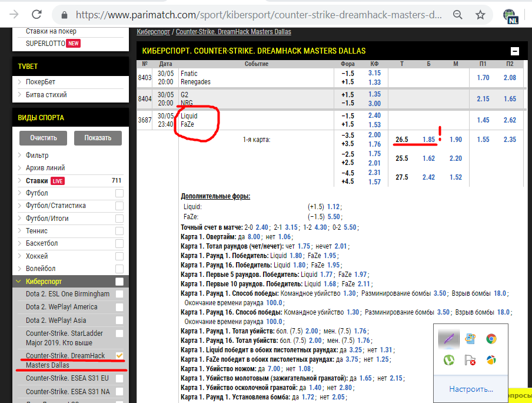Click the Показать button

pos(98,138)
